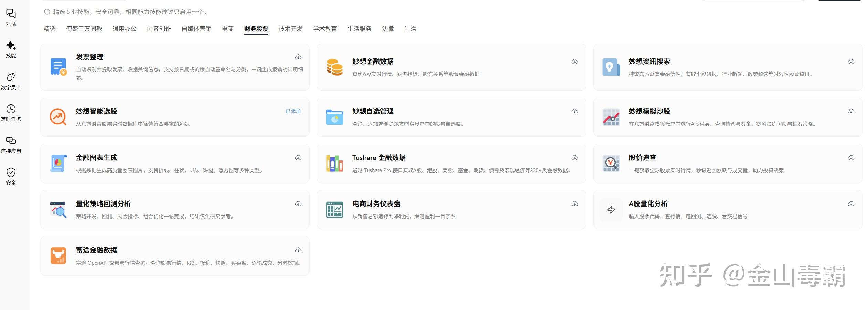Switch to the 法律 tab
Viewport: 868px width, 310px height.
pos(388,29)
